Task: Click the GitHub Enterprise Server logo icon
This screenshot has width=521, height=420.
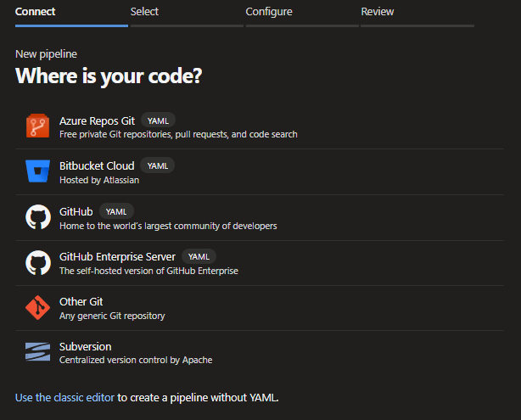Action: (x=38, y=262)
